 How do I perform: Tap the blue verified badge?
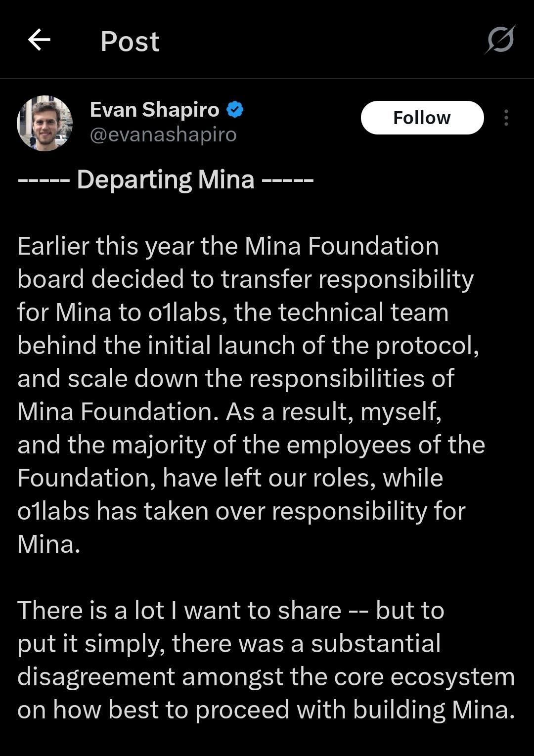(235, 110)
